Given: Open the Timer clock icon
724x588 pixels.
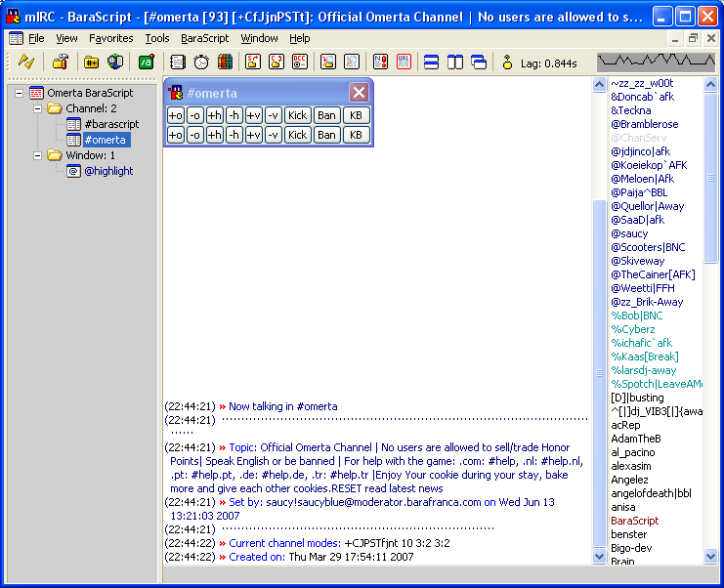Looking at the screenshot, I should [200, 62].
